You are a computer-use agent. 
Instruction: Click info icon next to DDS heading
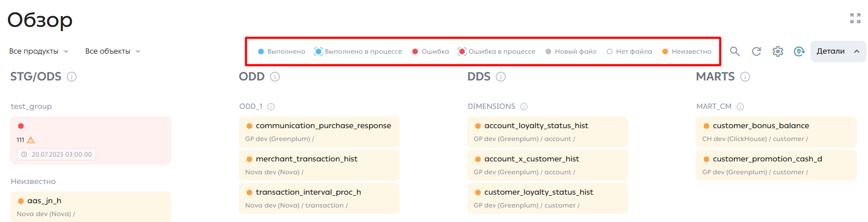501,77
